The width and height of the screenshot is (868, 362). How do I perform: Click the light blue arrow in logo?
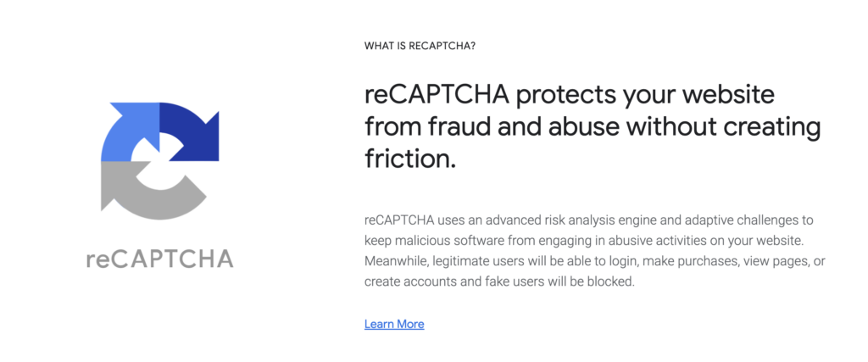coord(130,131)
